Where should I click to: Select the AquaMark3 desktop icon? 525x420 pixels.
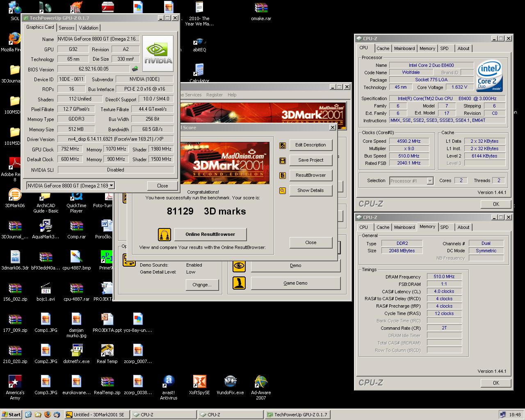pyautogui.click(x=46, y=230)
